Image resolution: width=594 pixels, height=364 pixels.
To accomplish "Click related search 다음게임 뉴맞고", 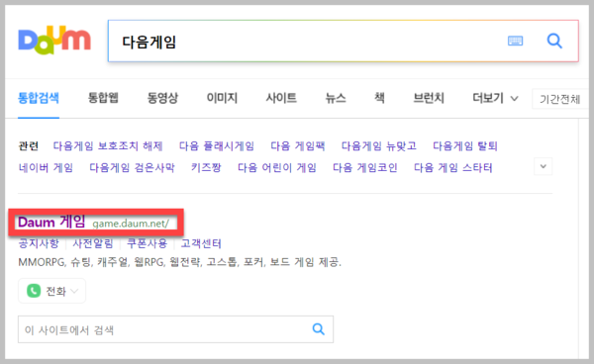I will coord(379,146).
